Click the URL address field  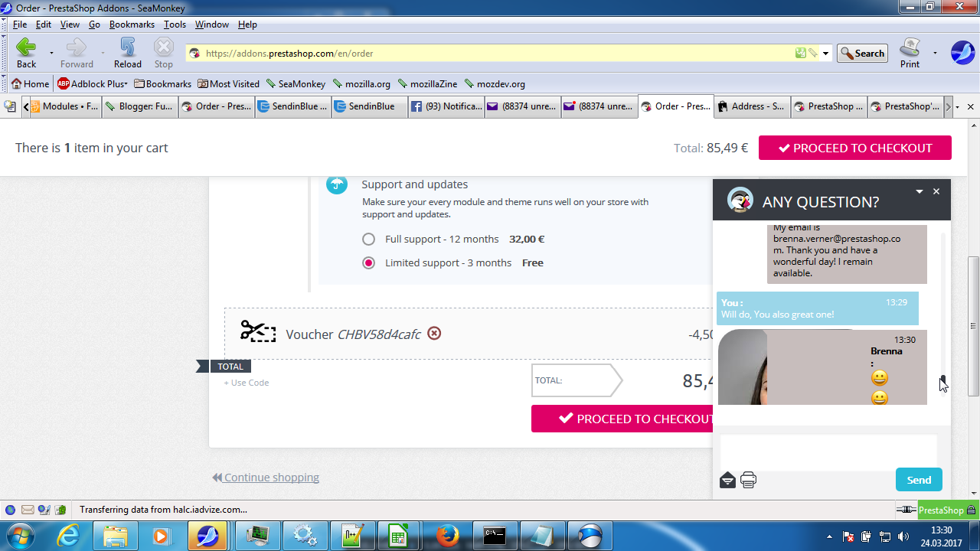pos(497,54)
